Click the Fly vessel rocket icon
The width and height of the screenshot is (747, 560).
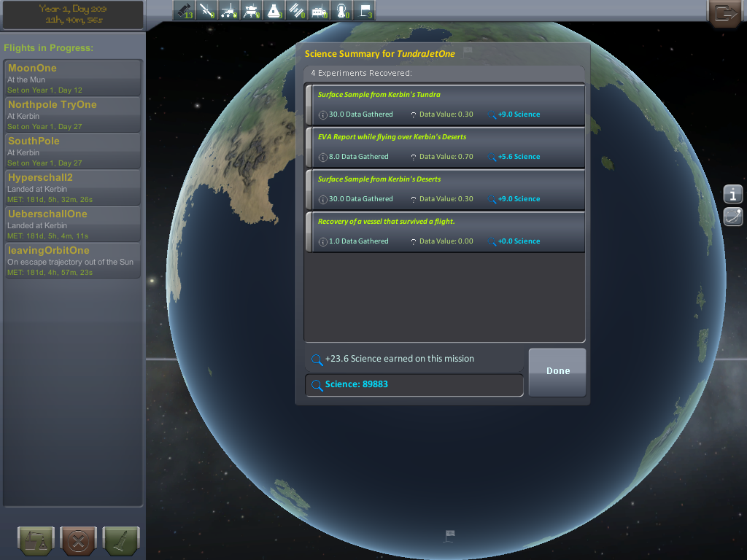pyautogui.click(x=121, y=541)
